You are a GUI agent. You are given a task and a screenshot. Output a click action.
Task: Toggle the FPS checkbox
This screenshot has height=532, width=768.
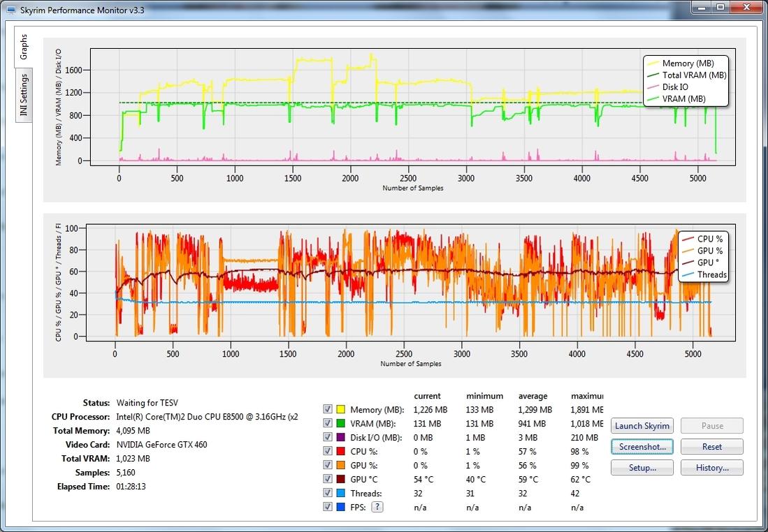tap(328, 507)
